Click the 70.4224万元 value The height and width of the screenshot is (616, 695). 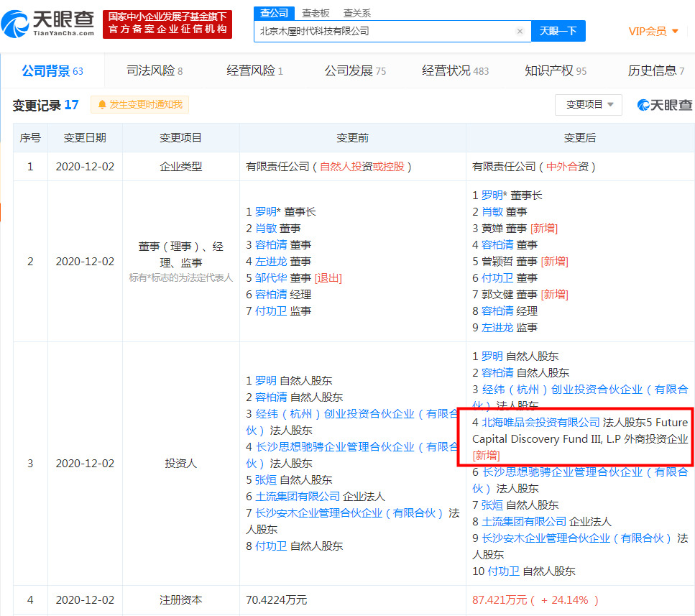click(276, 600)
